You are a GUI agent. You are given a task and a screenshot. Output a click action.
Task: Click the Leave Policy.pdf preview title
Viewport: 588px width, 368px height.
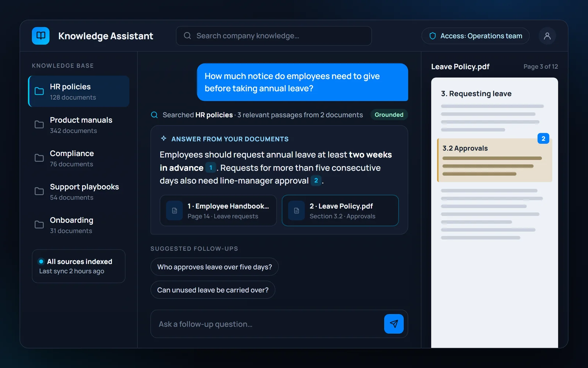pyautogui.click(x=460, y=67)
